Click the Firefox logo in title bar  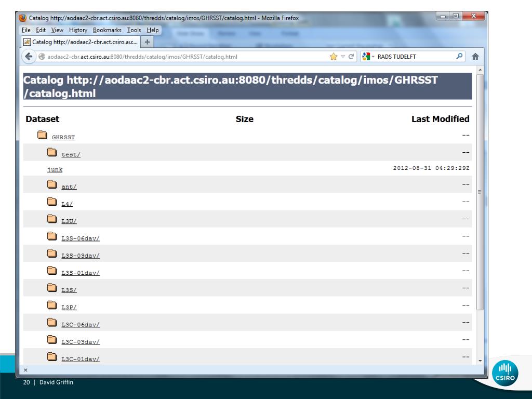(x=23, y=18)
